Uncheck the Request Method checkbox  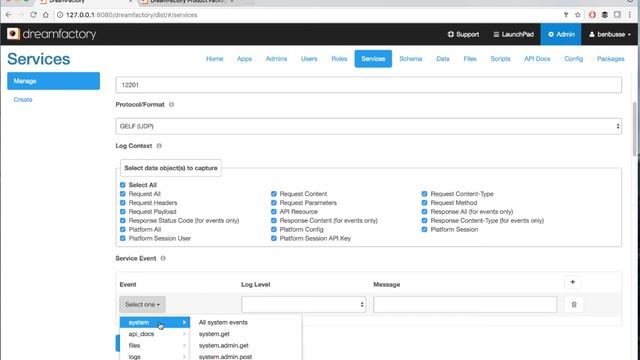click(x=424, y=203)
